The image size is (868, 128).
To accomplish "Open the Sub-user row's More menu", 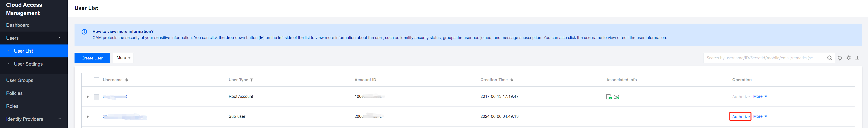I will [x=760, y=117].
